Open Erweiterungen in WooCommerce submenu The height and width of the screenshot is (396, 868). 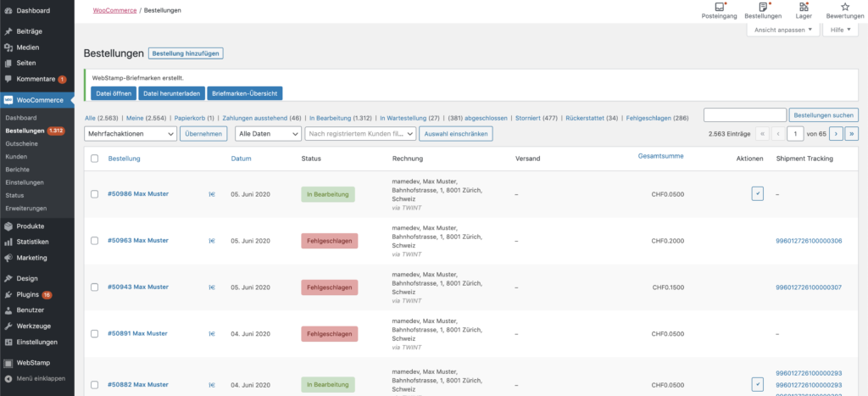point(26,209)
